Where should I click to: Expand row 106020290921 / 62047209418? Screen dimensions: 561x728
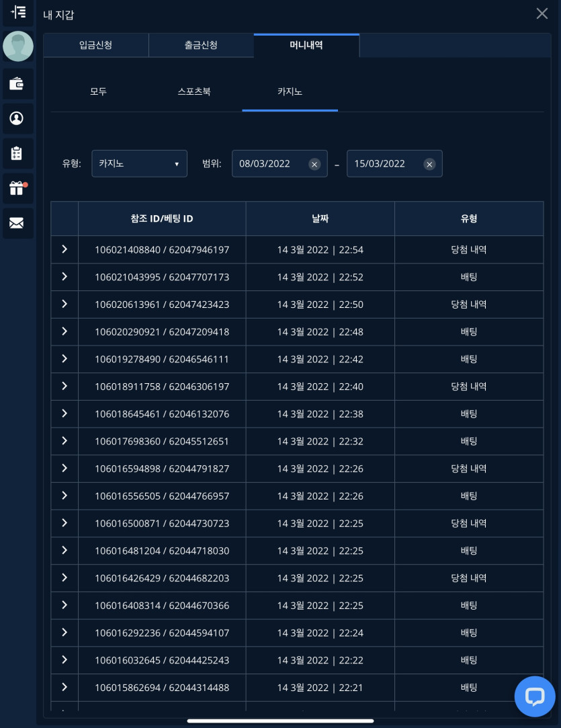point(64,331)
